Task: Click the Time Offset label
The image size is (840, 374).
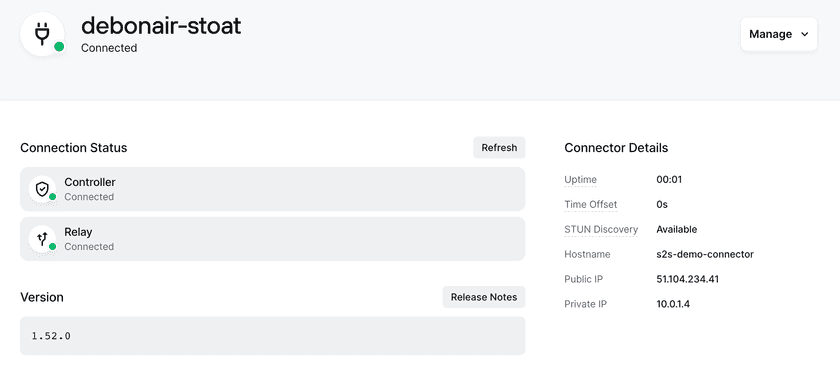Action: [x=590, y=205]
